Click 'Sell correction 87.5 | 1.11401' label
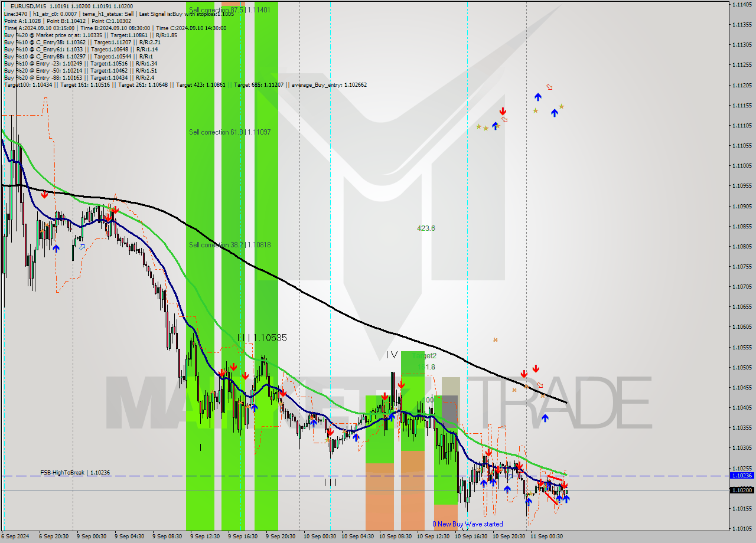Screen dimensions: 756x543 click(x=230, y=10)
